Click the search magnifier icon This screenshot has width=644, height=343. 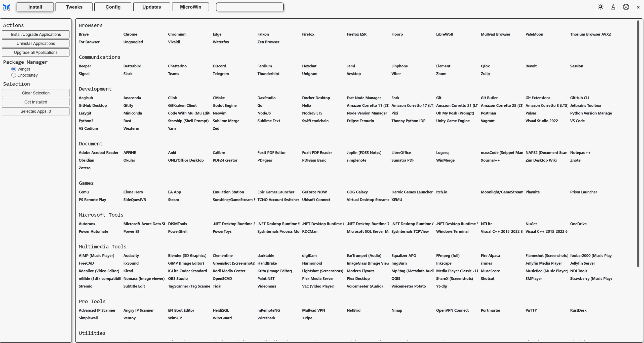coord(279,7)
